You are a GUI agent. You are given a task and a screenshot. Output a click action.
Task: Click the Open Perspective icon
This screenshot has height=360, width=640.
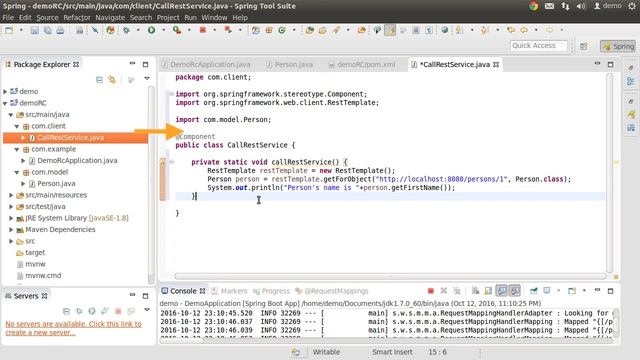(x=584, y=46)
